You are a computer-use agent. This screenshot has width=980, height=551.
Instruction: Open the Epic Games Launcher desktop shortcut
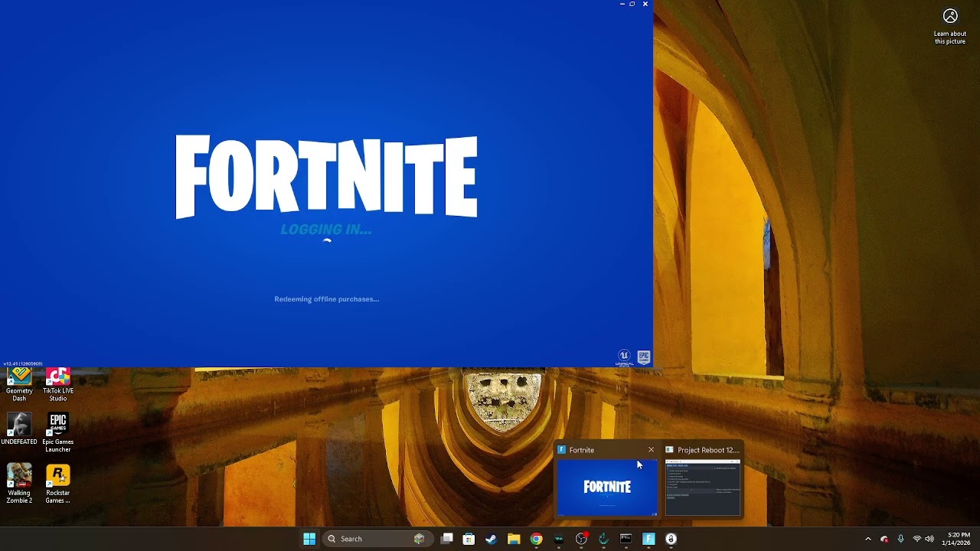[x=58, y=433]
